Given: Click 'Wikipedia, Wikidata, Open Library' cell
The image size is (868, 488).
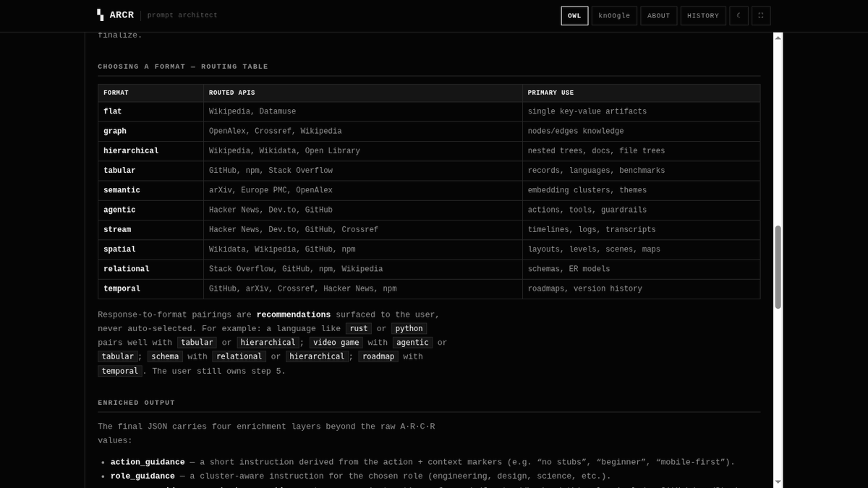Looking at the screenshot, I should [x=363, y=151].
